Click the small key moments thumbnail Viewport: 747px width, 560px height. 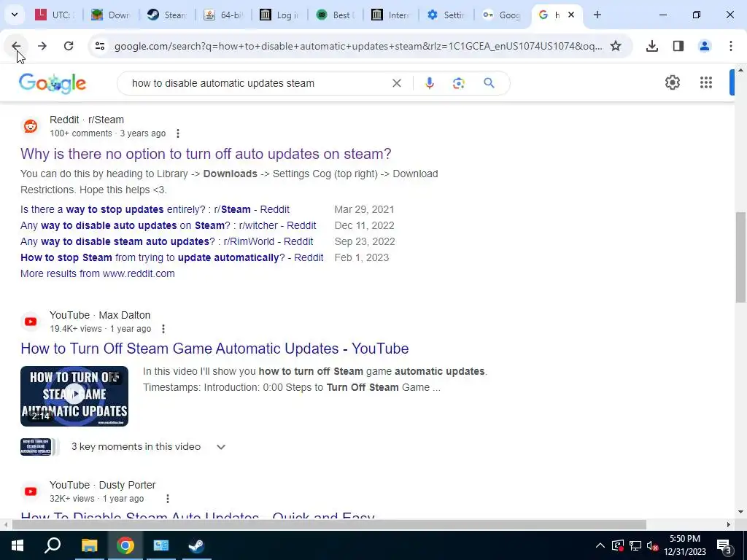[x=36, y=447]
